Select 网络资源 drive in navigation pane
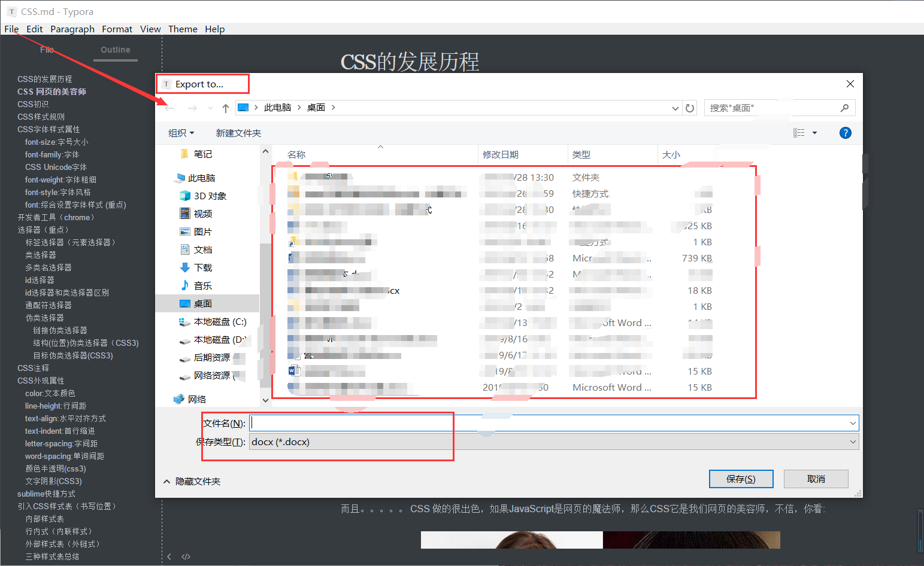The width and height of the screenshot is (924, 566). [211, 376]
